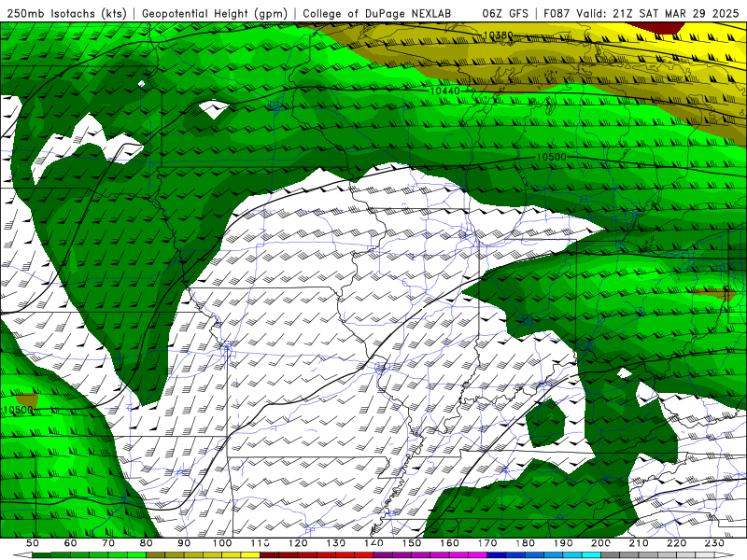Click the 10500 contour label beside the olive patch

(x=18, y=410)
